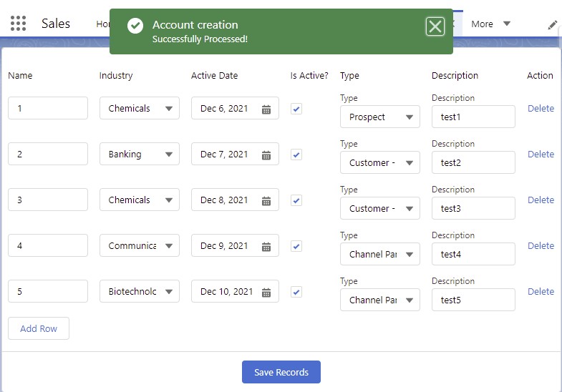Open calendar picker for Dec 9, 2021

(266, 247)
